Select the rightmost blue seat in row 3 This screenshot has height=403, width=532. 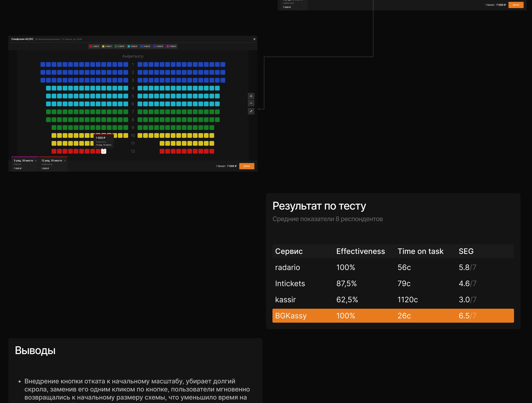[x=223, y=80]
